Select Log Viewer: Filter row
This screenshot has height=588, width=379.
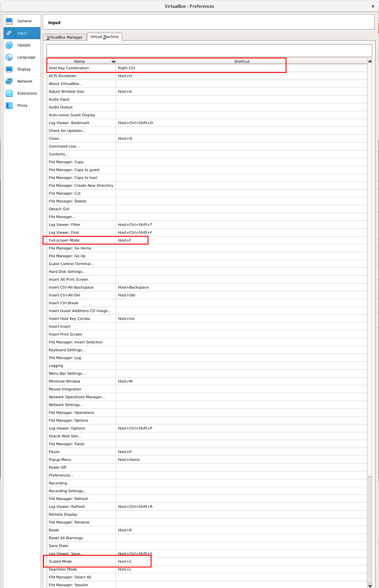207,225
